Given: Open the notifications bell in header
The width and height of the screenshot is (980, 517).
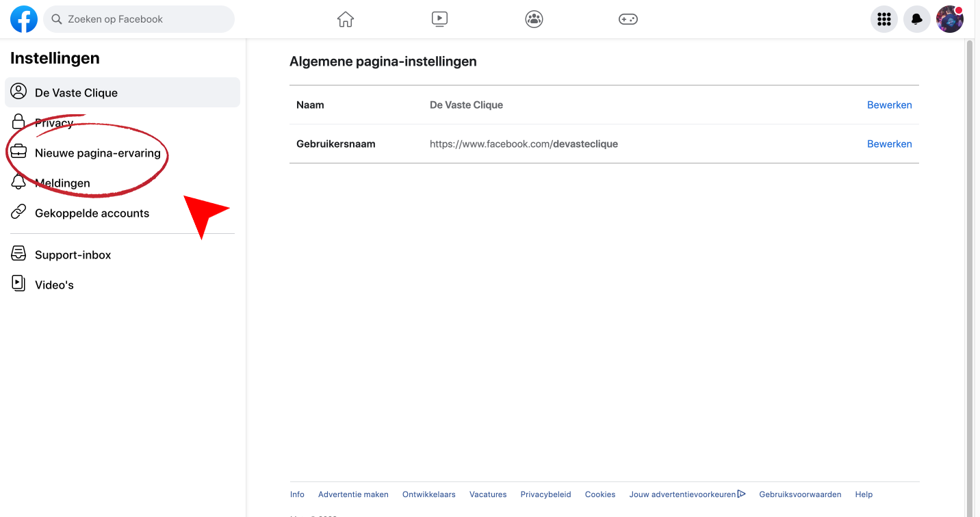Looking at the screenshot, I should (917, 19).
